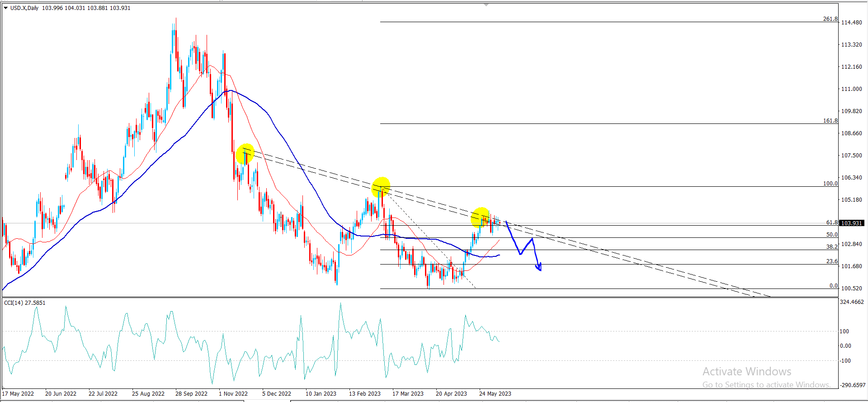Click the 25 Aug 2022 date label
868x402 pixels.
tap(148, 394)
